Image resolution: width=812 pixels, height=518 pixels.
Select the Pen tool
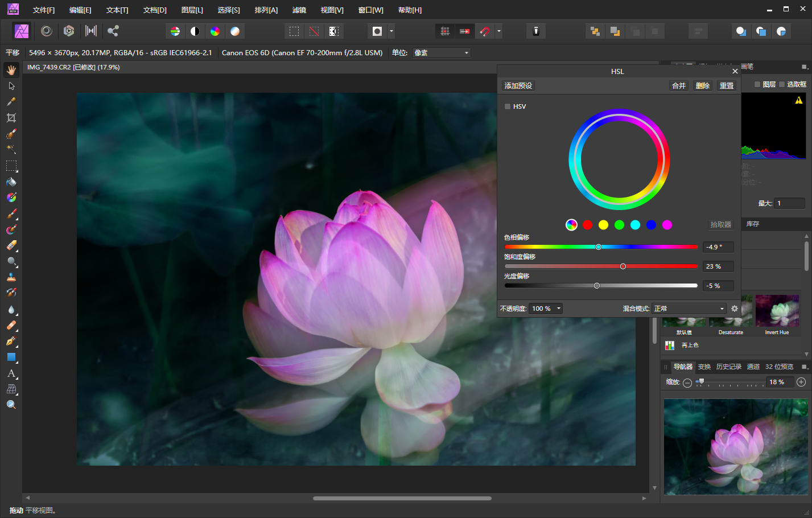(x=11, y=342)
